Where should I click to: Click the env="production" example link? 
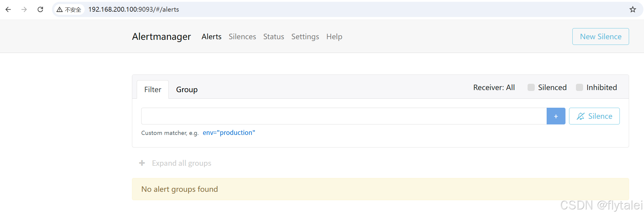pos(229,133)
